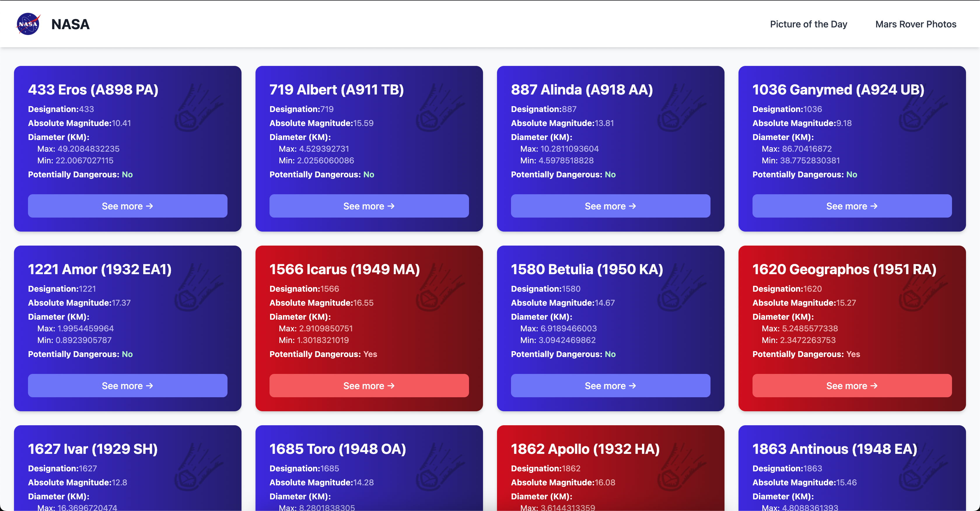The width and height of the screenshot is (980, 511).
Task: Click the 1620 Geographos (1951 RA) heading
Action: (x=845, y=269)
